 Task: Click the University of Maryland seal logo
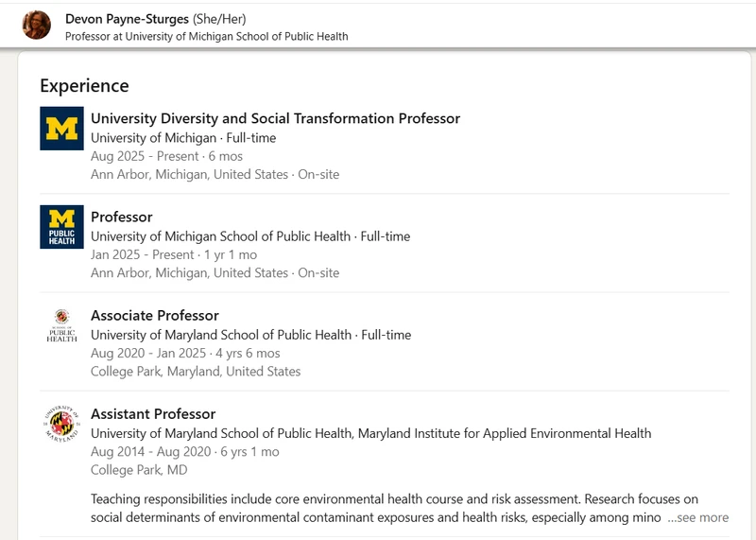(61, 424)
